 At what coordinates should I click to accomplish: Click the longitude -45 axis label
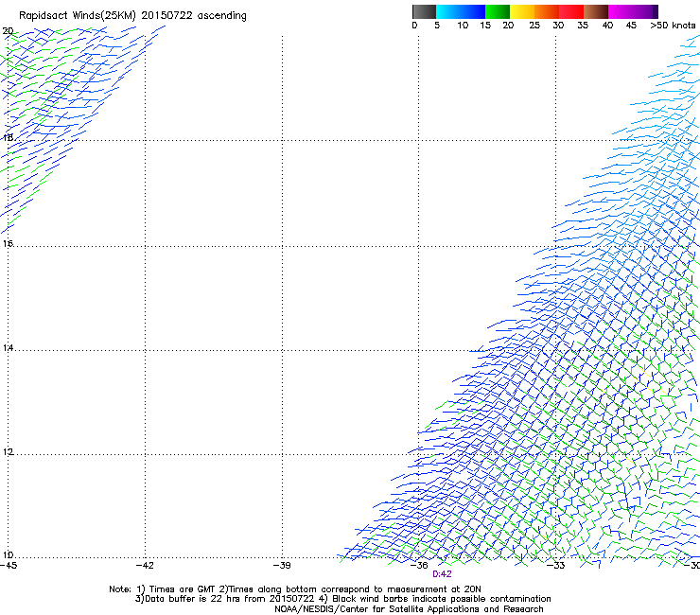tap(9, 566)
